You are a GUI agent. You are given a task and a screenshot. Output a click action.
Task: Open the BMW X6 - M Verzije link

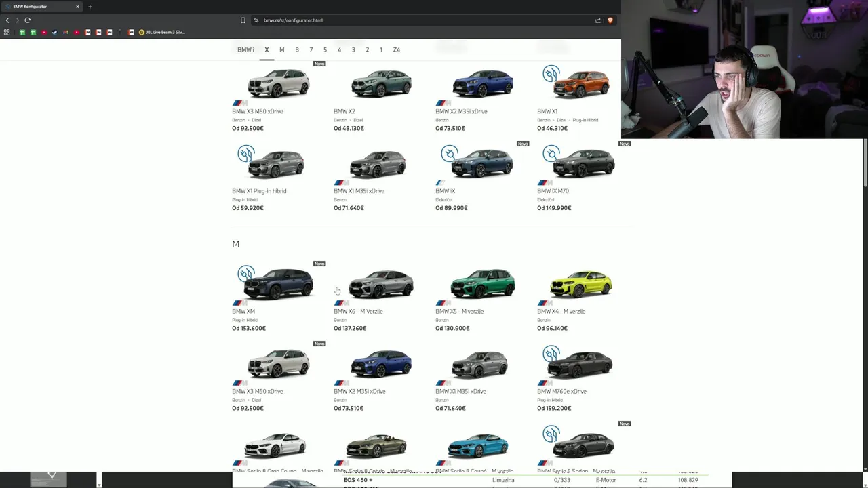pyautogui.click(x=358, y=312)
